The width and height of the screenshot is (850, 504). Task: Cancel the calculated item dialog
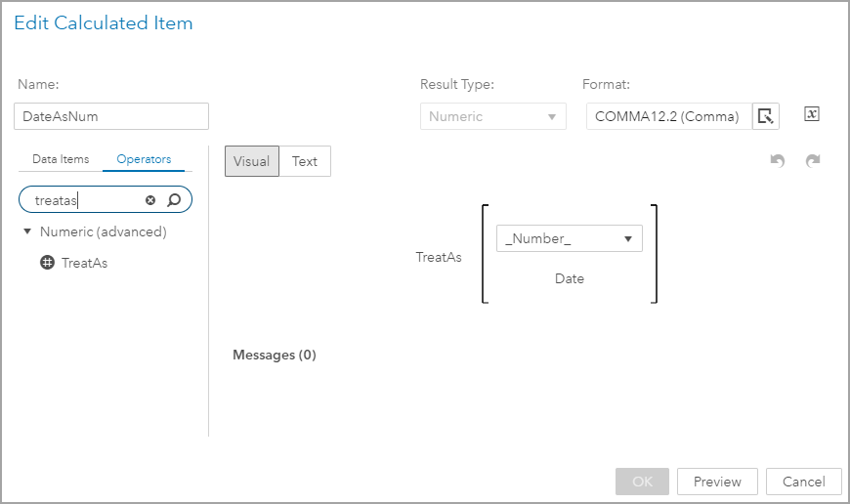pos(804,482)
